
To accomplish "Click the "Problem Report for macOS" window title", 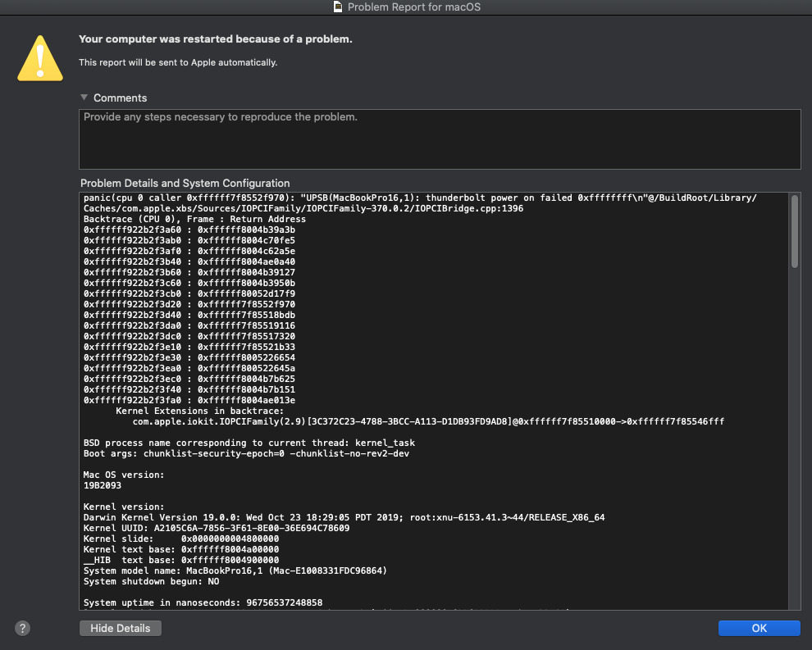I will tap(413, 7).
